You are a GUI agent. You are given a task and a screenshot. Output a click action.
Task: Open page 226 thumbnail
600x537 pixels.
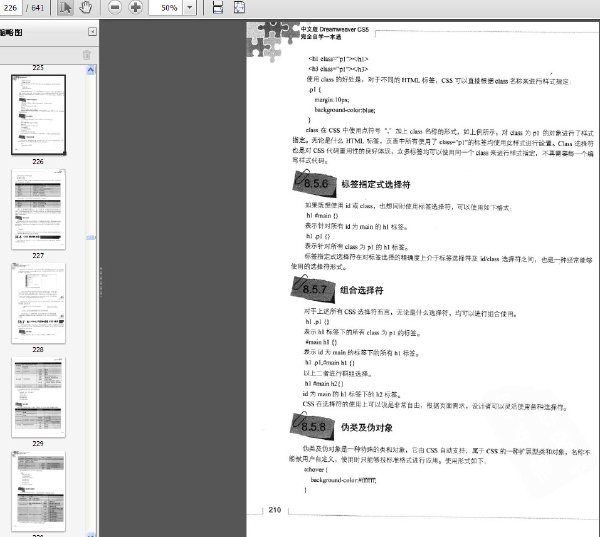[x=38, y=115]
